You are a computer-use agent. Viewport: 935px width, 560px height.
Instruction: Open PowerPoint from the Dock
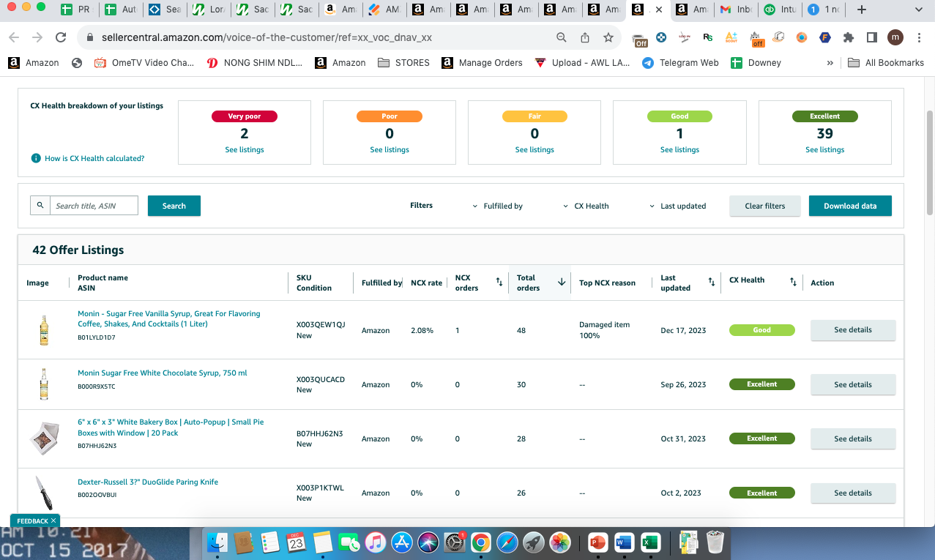click(599, 542)
